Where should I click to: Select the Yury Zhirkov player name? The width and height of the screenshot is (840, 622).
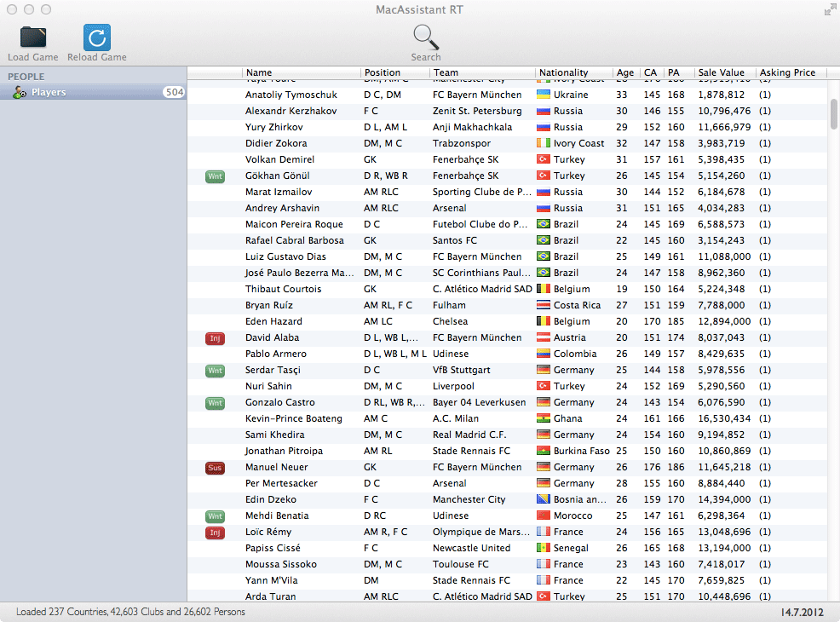pos(274,127)
